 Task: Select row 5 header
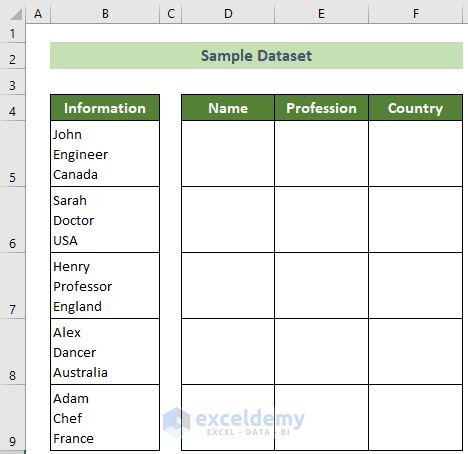point(12,154)
